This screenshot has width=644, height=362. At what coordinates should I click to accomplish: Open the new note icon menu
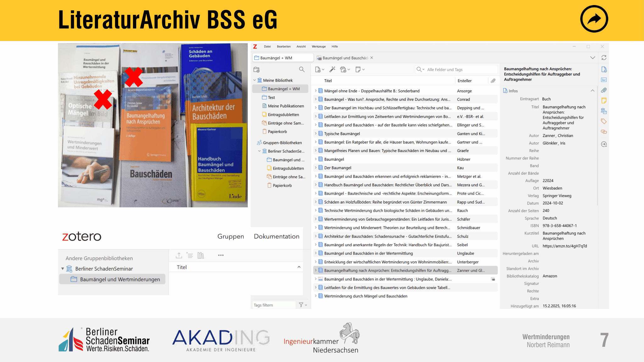[x=360, y=69]
